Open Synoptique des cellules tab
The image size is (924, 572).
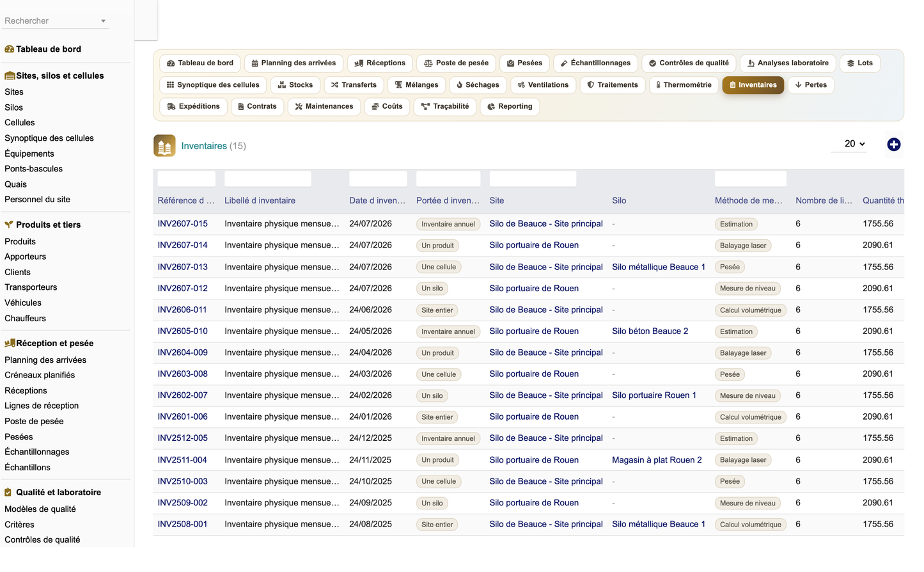pyautogui.click(x=213, y=85)
